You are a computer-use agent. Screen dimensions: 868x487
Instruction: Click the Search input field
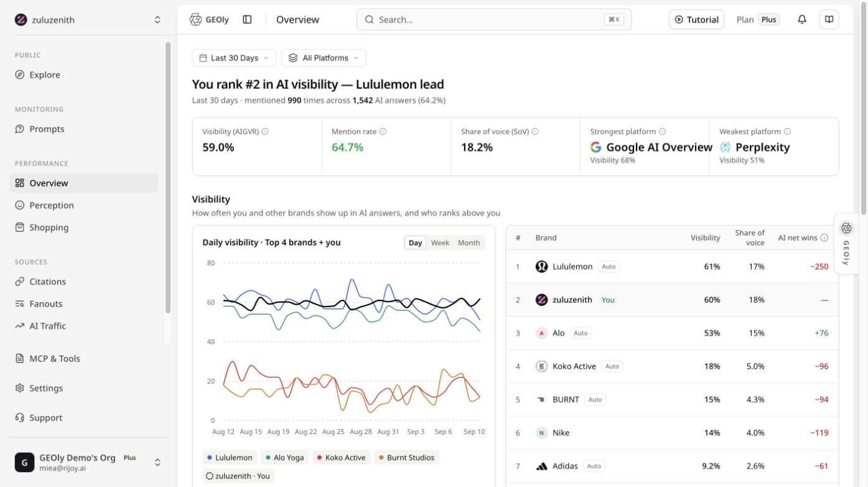click(x=494, y=19)
